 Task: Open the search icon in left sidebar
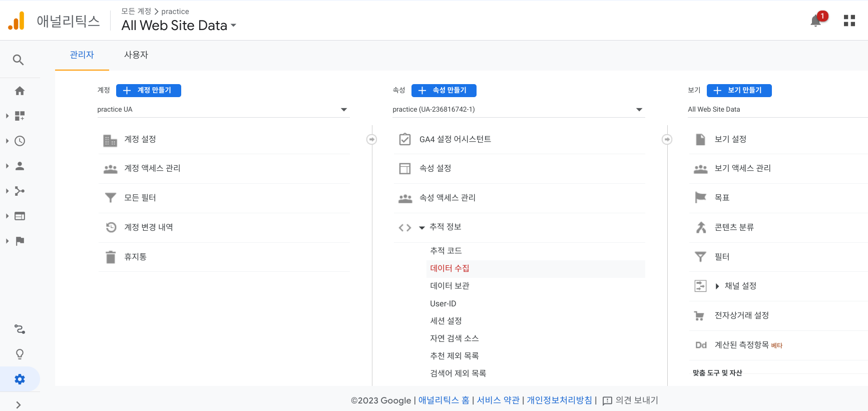pos(19,60)
